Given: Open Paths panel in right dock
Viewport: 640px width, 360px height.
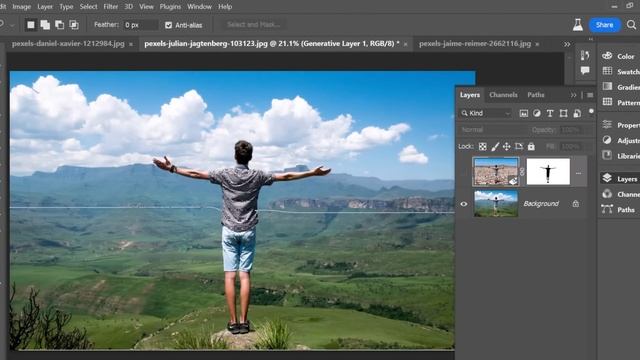Looking at the screenshot, I should point(619,209).
